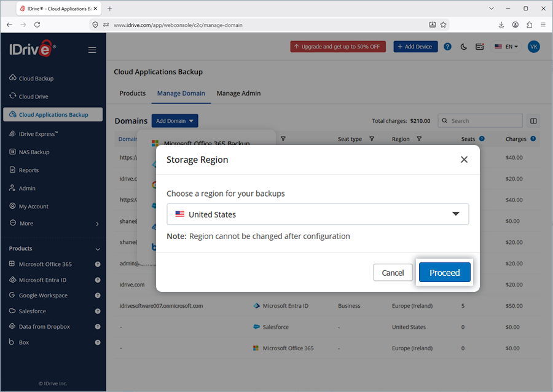Open the column chooser icon
553x392 pixels.
pyautogui.click(x=533, y=121)
